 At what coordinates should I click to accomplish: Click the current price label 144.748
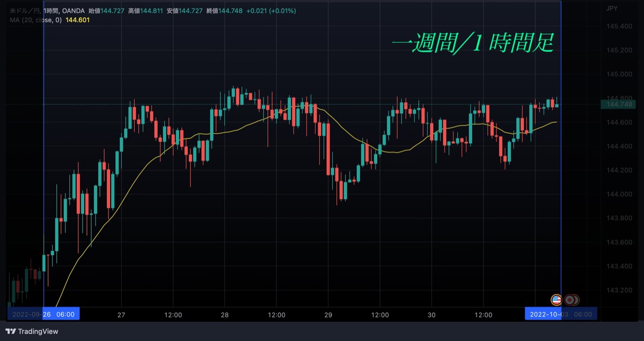pyautogui.click(x=619, y=104)
